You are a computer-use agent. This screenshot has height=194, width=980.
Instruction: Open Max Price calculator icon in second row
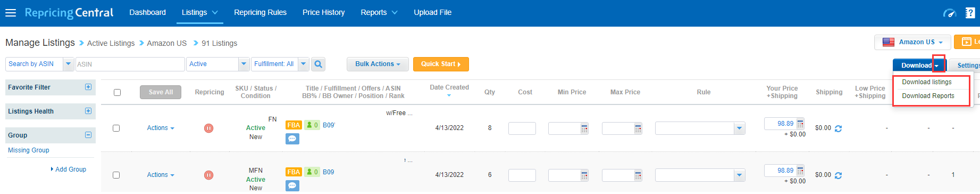[638, 175]
